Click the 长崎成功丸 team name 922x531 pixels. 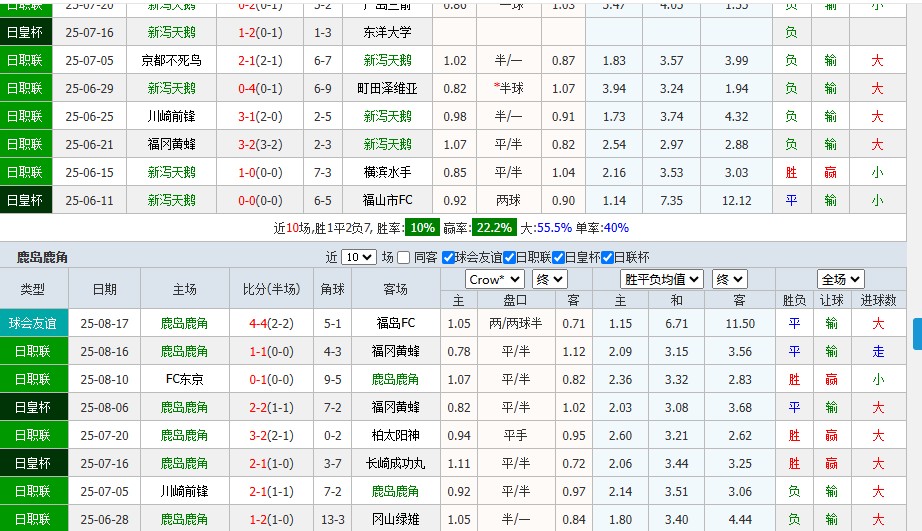(x=395, y=463)
